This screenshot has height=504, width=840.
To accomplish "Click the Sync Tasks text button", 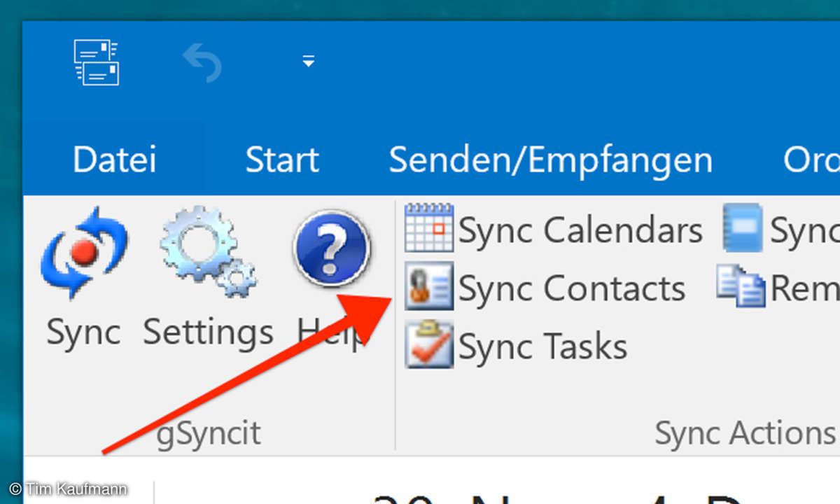I will (x=542, y=347).
